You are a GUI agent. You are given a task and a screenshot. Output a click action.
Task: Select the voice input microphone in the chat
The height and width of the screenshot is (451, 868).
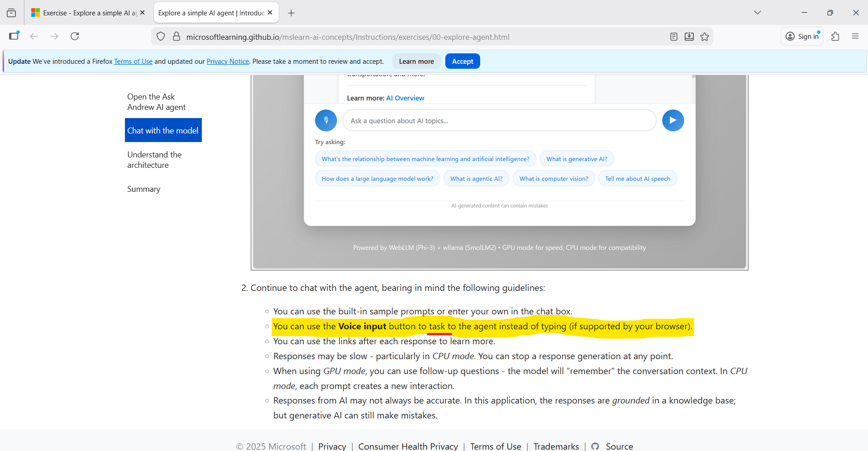(326, 120)
